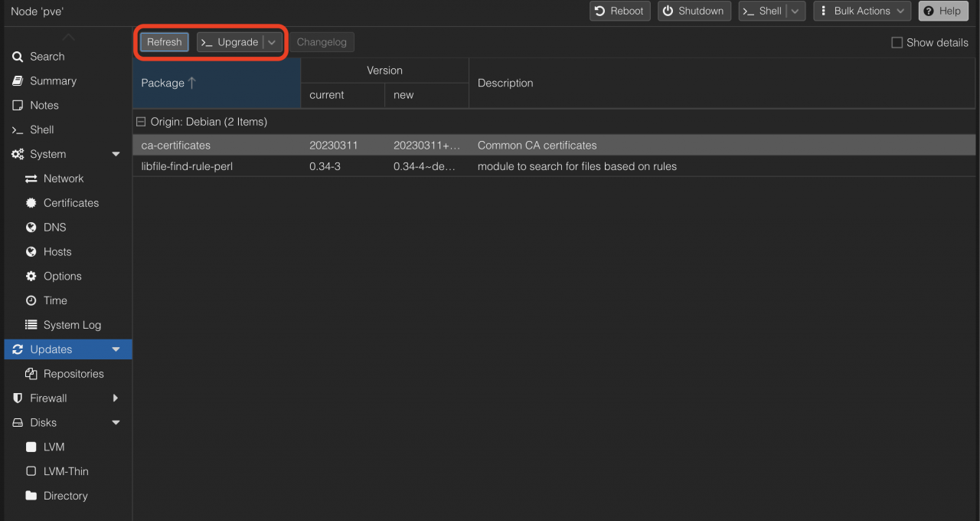Select the libfile-find-rule-perl package row

click(554, 166)
